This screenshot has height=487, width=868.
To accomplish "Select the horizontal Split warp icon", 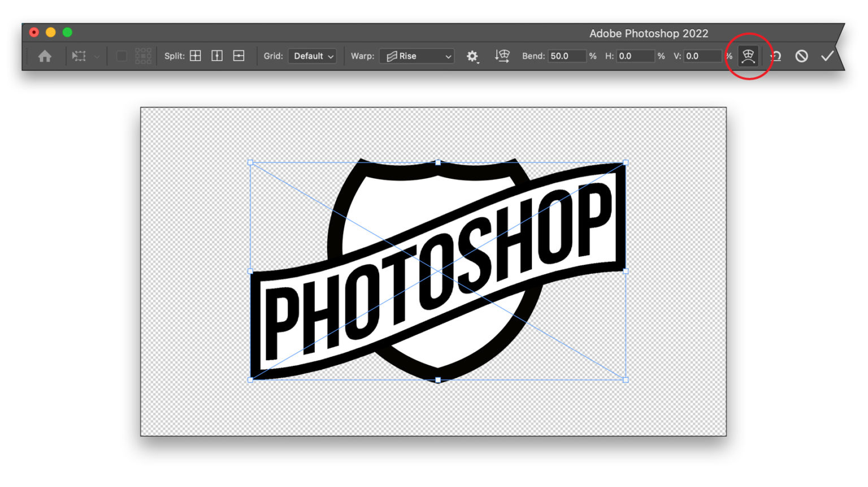I will [238, 56].
